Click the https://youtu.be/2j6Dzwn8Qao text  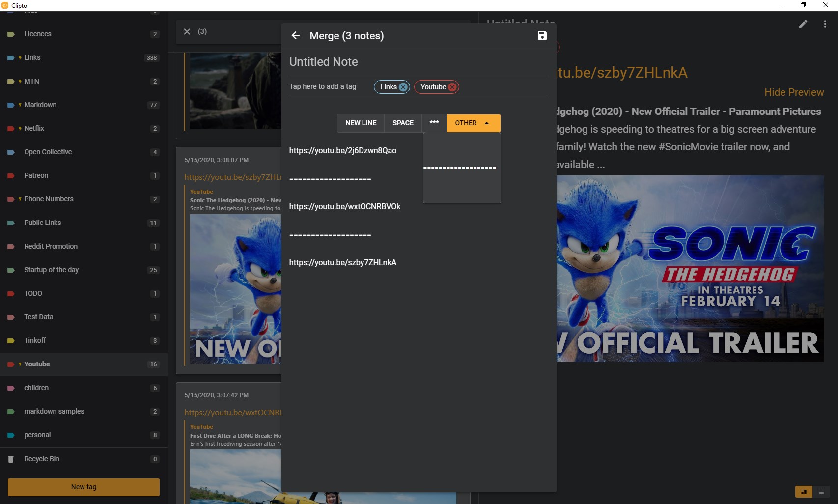coord(343,151)
